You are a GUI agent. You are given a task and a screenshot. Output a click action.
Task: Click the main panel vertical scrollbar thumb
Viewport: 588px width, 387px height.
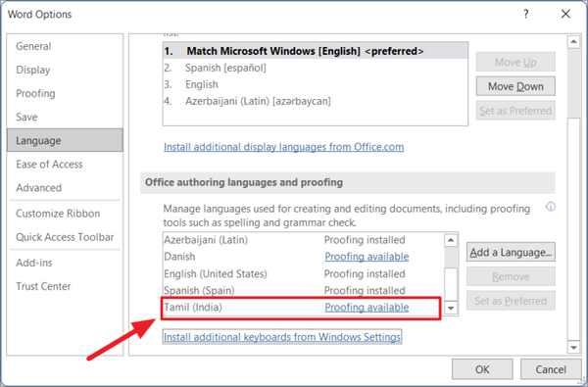coord(573,83)
